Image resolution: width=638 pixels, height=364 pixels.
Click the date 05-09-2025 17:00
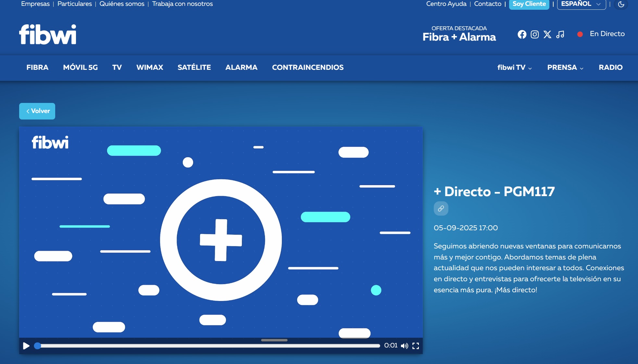pyautogui.click(x=466, y=228)
